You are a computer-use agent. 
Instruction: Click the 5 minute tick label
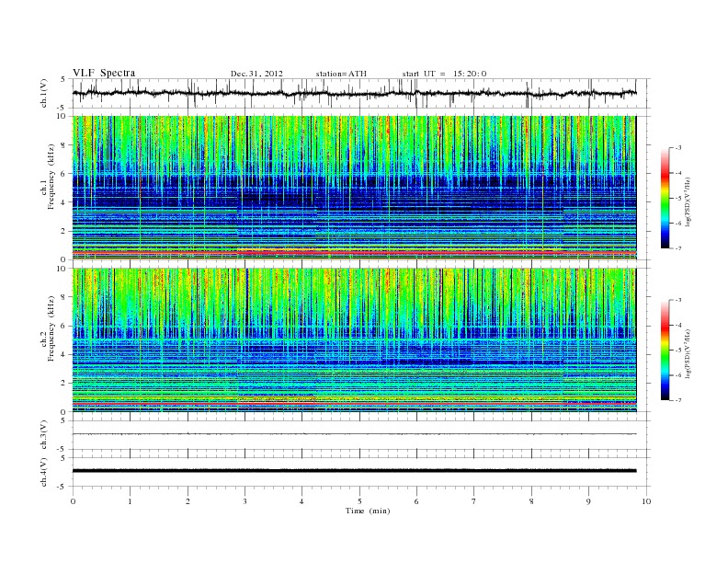359,501
